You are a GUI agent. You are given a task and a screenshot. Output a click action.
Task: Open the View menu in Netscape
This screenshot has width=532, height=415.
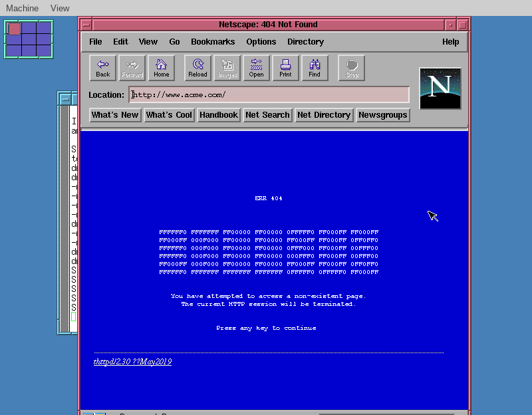tap(148, 42)
